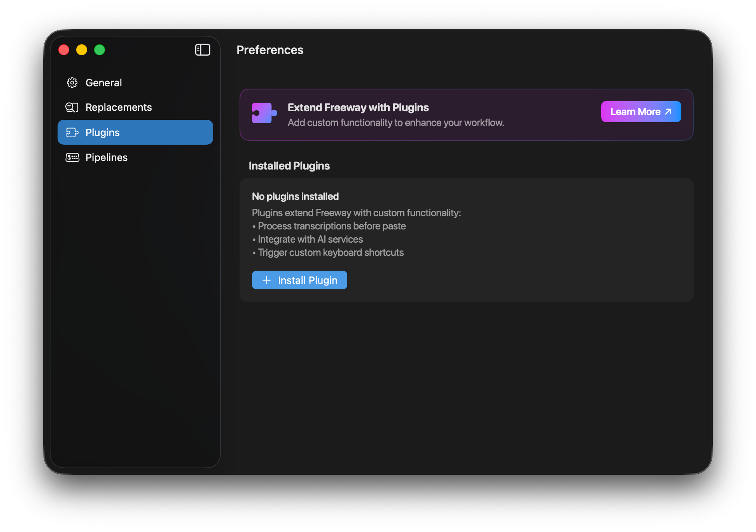Screen dimensions: 756x532
Task: Click the Installed Plugins heading
Action: click(289, 166)
